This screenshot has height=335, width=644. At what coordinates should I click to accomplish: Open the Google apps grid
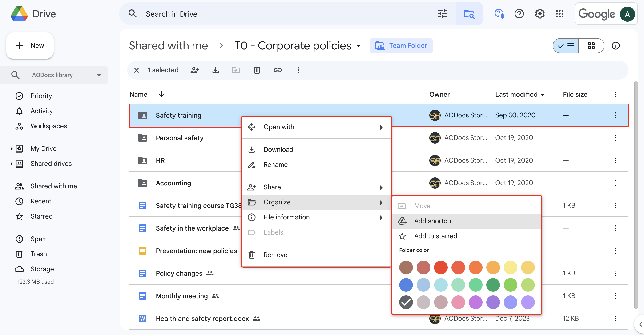pyautogui.click(x=560, y=14)
